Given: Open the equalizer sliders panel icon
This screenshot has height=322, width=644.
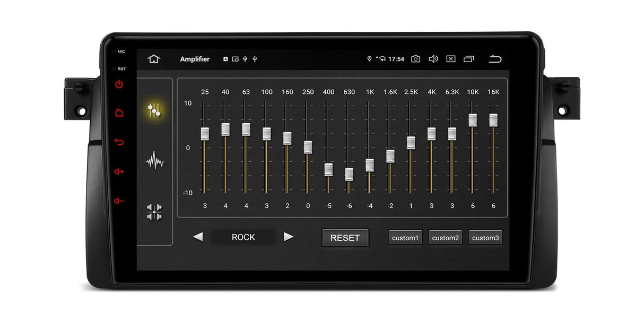Looking at the screenshot, I should point(154,111).
